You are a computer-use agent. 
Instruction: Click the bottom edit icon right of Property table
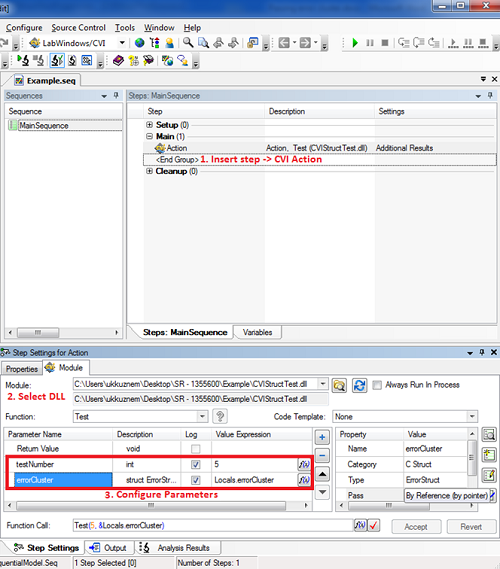489,475
